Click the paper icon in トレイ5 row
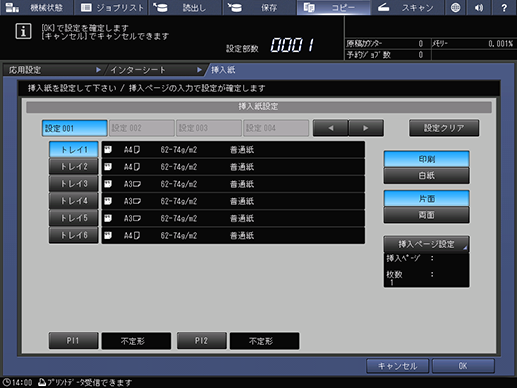This screenshot has width=517, height=388. (108, 218)
